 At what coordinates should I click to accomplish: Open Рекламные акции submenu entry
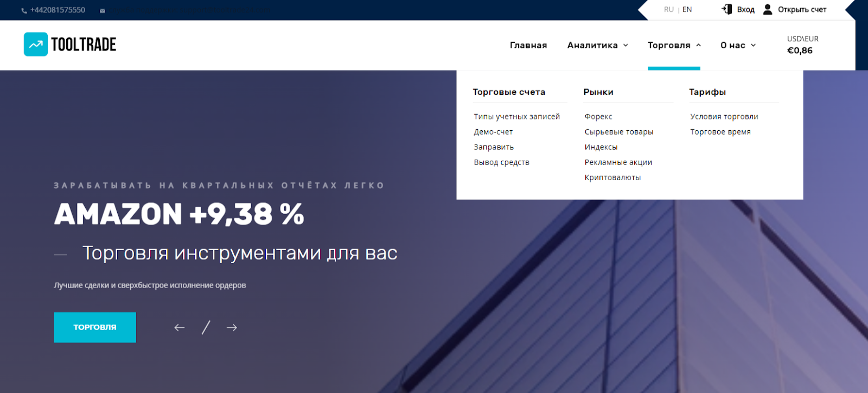pos(618,162)
